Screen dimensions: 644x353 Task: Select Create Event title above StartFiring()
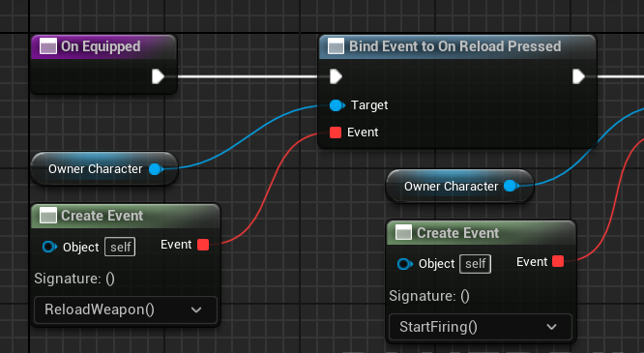pos(457,233)
